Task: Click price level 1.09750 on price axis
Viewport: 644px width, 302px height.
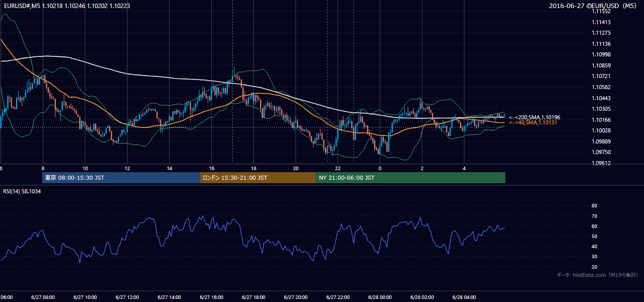Action: tap(601, 152)
